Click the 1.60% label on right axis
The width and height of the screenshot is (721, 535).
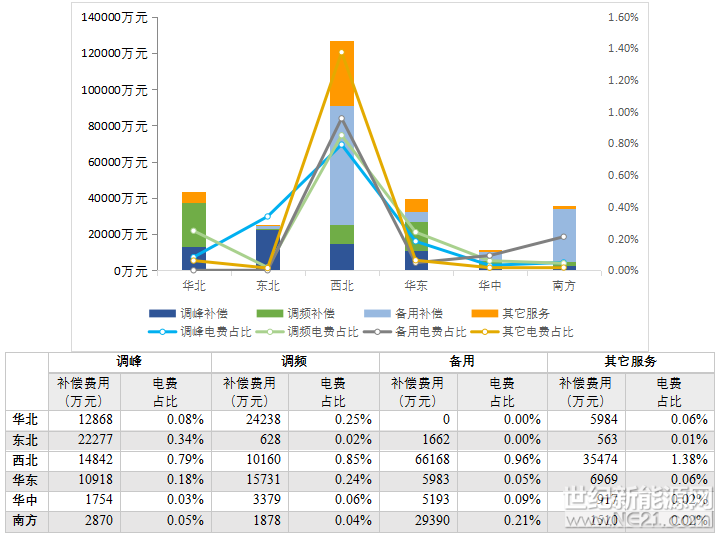[x=622, y=18]
